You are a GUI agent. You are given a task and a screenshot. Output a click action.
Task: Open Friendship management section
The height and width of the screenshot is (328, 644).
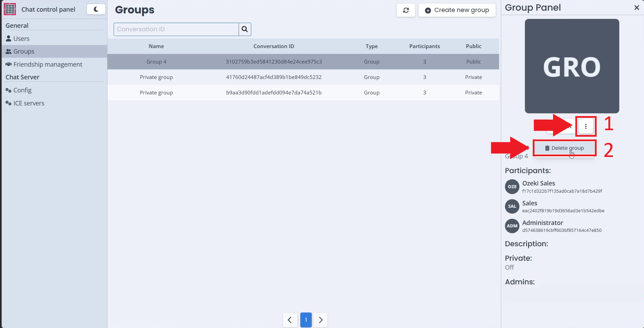coord(48,64)
